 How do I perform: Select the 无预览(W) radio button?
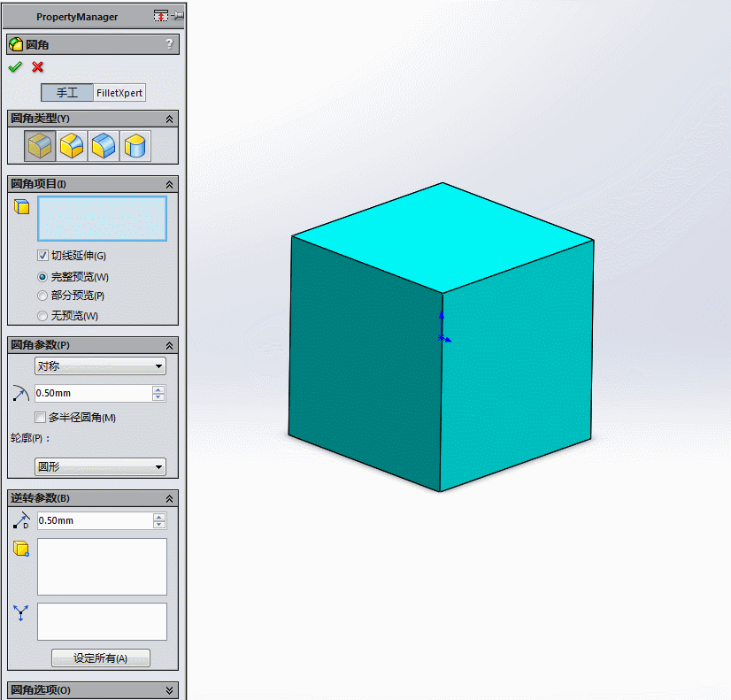[x=42, y=316]
